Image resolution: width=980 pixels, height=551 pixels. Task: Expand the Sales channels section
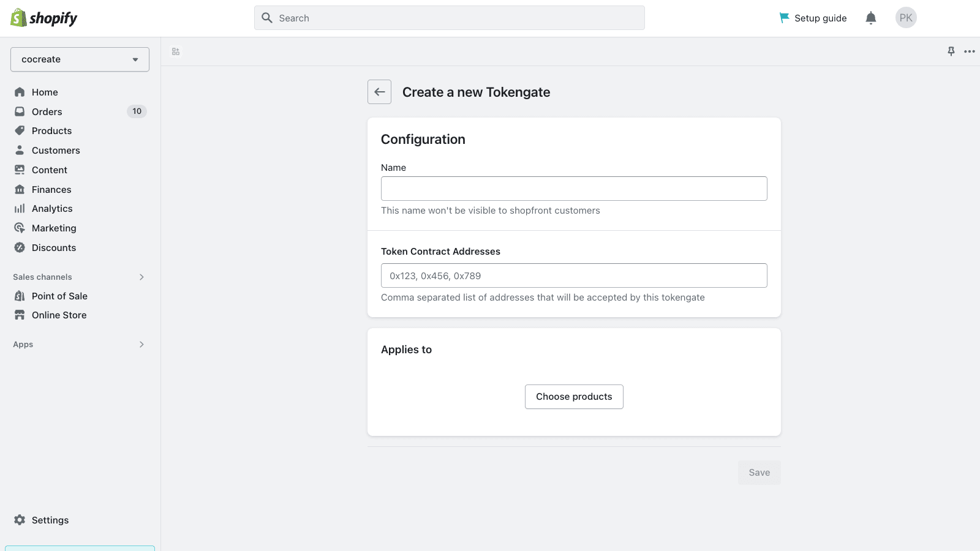[x=141, y=277]
